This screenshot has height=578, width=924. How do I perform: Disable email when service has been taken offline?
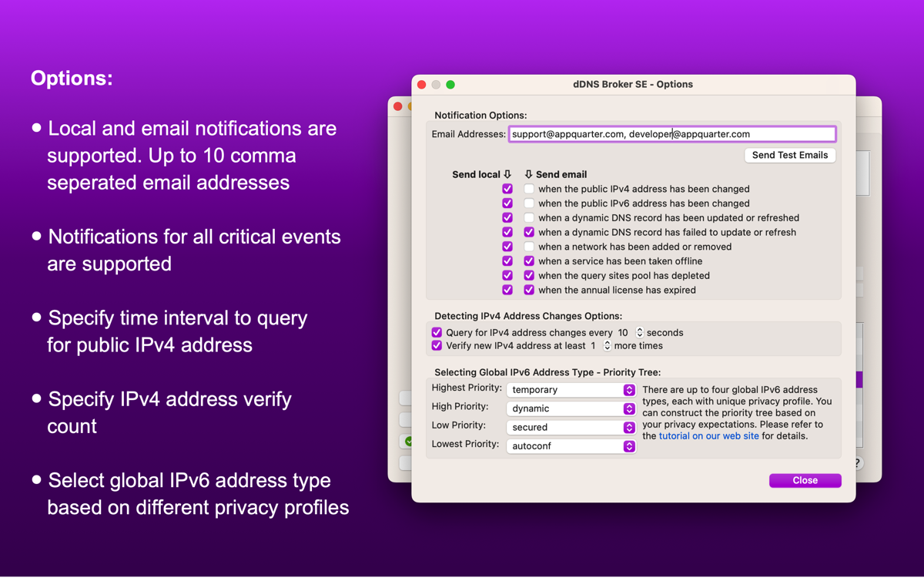(529, 261)
